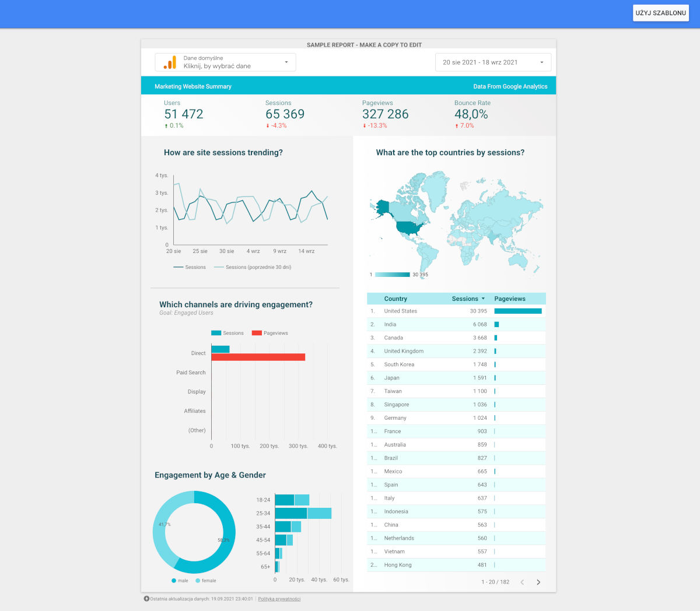Click the Pageviews legend swatch in channels chart
Screen dimensions: 700x611
[x=257, y=333]
